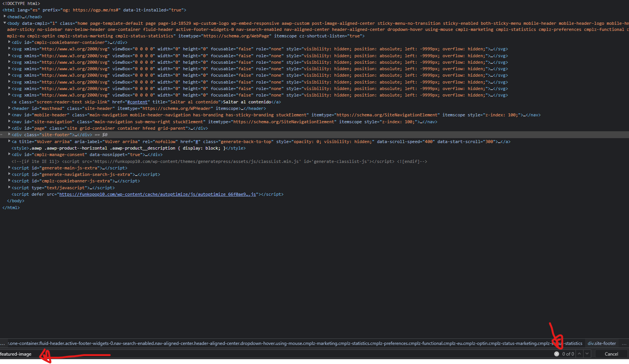
Task: Select the IE conditional comment line
Action: [219, 161]
